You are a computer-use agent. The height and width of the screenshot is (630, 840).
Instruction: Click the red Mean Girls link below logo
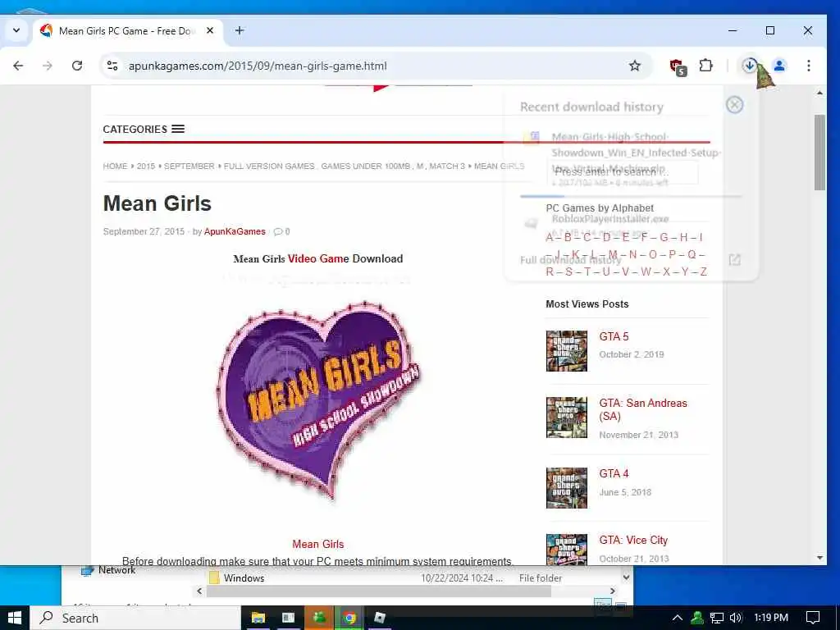pos(318,544)
